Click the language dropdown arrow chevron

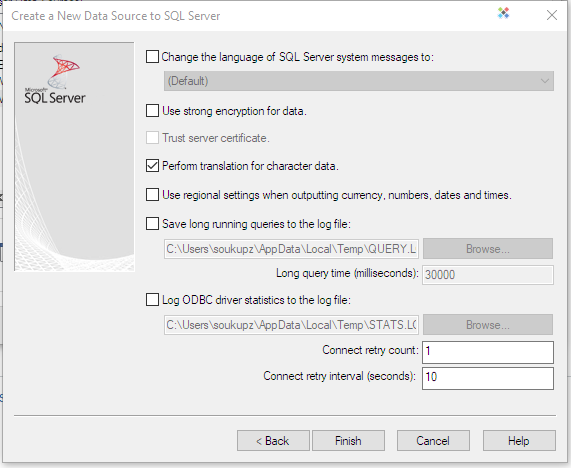545,81
